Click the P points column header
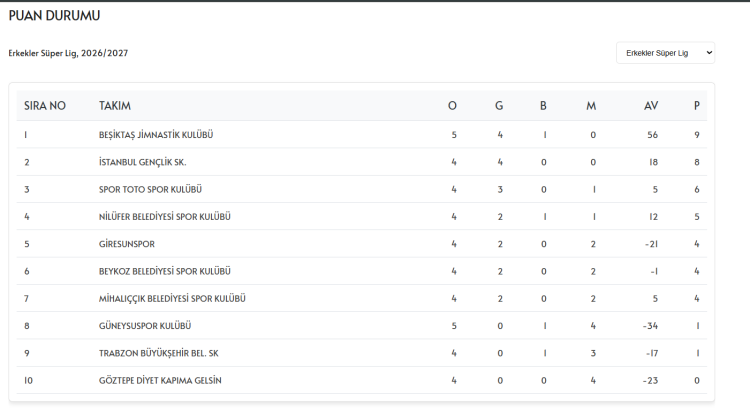The height and width of the screenshot is (412, 750). tap(696, 106)
